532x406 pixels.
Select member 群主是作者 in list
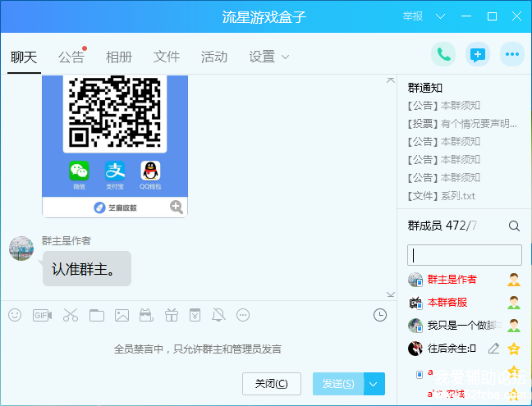(452, 280)
